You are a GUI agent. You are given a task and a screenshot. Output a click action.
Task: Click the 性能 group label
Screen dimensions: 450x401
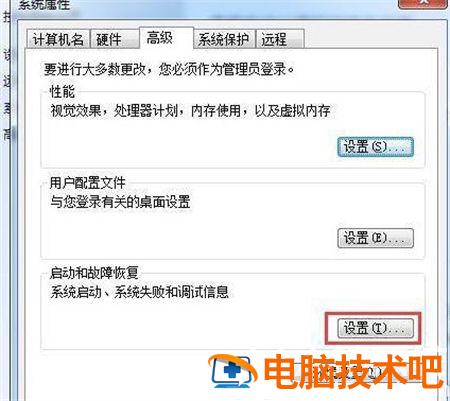[62, 91]
